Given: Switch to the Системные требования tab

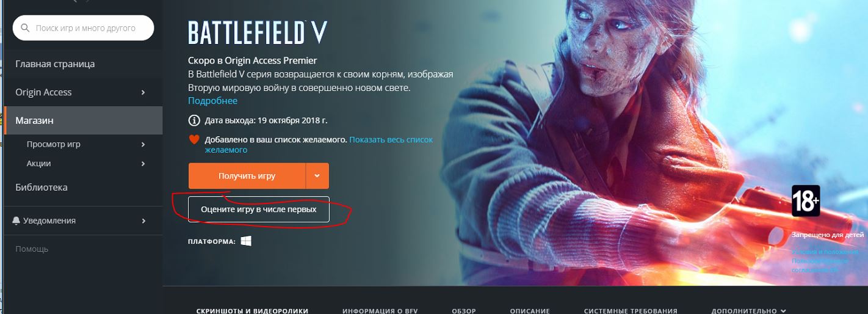Looking at the screenshot, I should [x=631, y=311].
